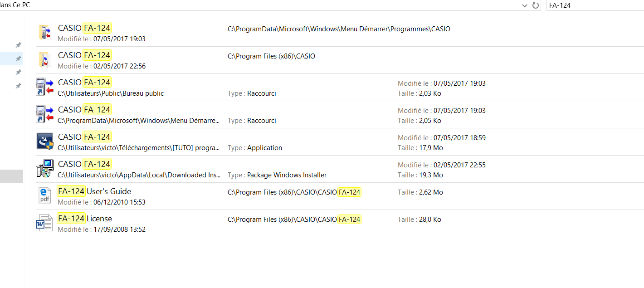Click the highlighted second sidebar pin icon

click(18, 59)
